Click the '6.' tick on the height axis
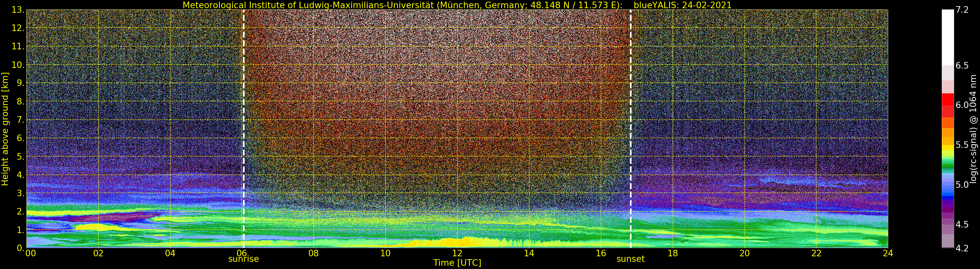The height and width of the screenshot is (269, 980). click(x=21, y=138)
